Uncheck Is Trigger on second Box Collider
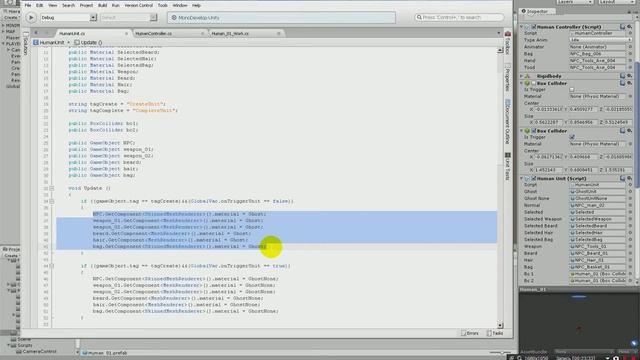 572,138
